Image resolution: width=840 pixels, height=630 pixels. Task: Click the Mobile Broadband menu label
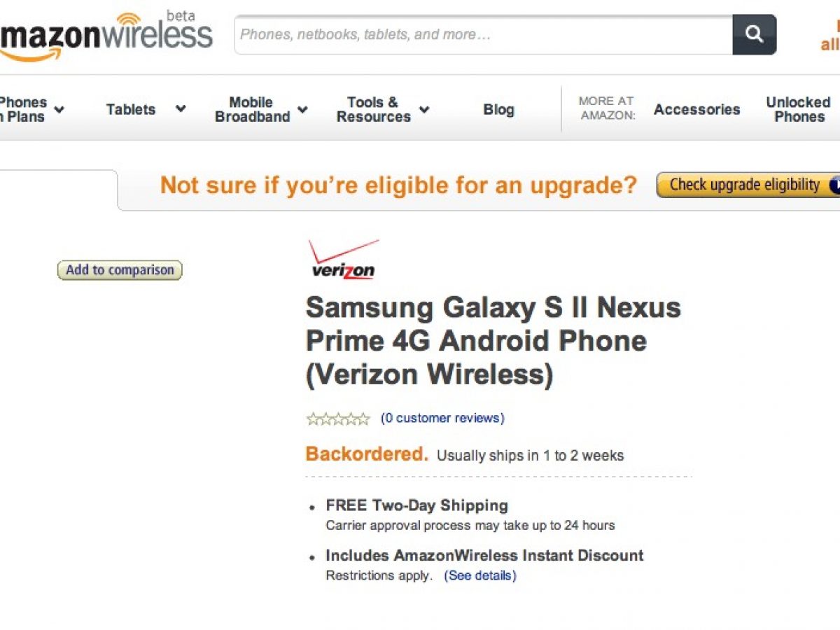coord(252,110)
